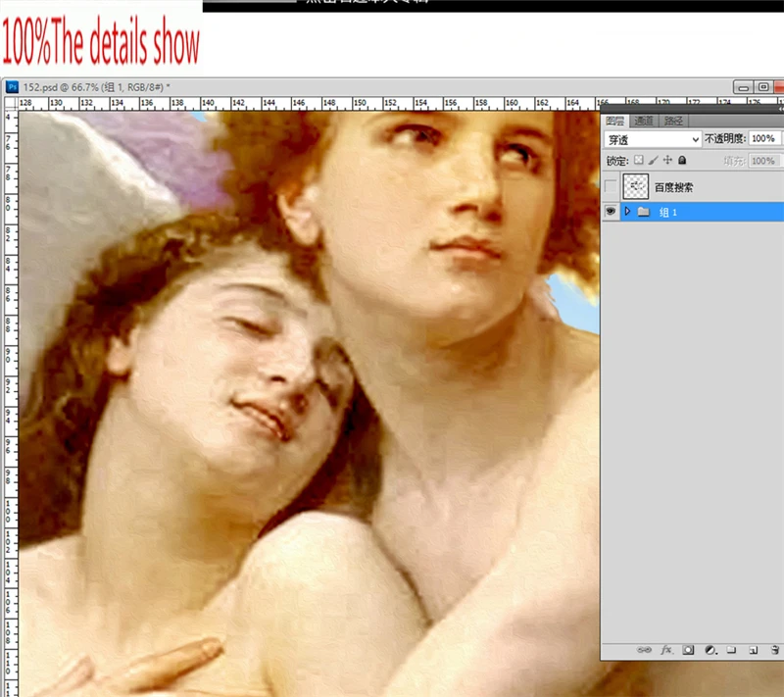Show the 百度搜索 layer
The height and width of the screenshot is (697, 784).
click(x=612, y=186)
